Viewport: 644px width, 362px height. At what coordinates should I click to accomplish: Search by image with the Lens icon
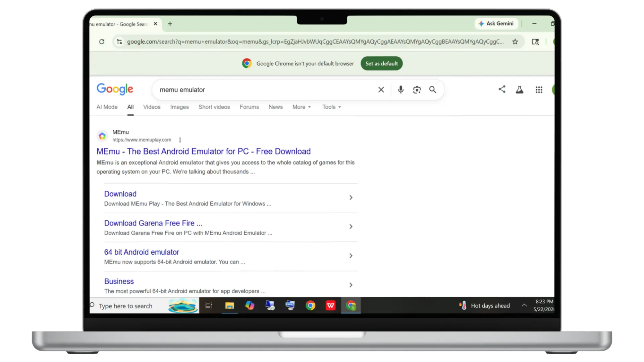pos(417,90)
